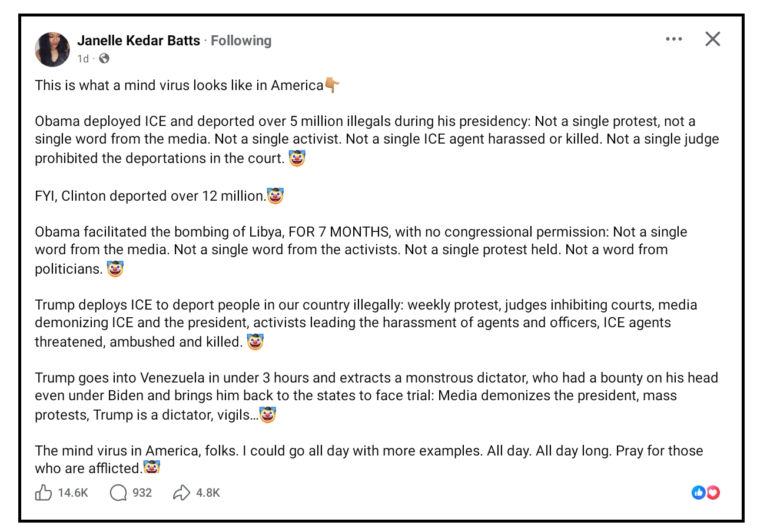Screen dimensions: 757x532
Task: Click Janelle Kedar Batts' profile picture
Action: click(53, 49)
